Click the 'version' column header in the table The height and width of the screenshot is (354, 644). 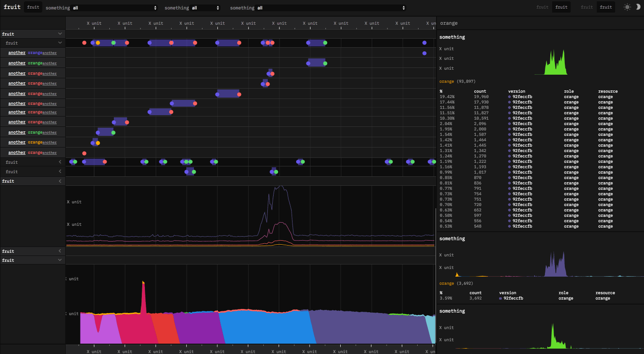(516, 91)
